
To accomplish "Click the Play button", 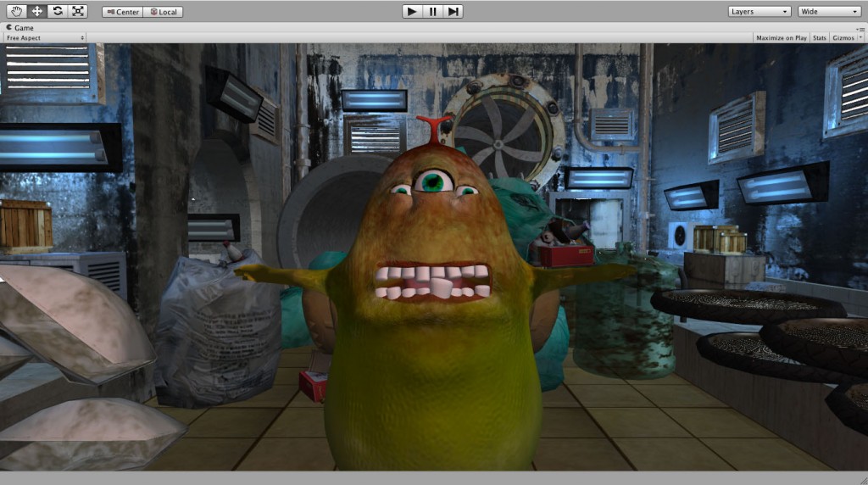I will 412,11.
